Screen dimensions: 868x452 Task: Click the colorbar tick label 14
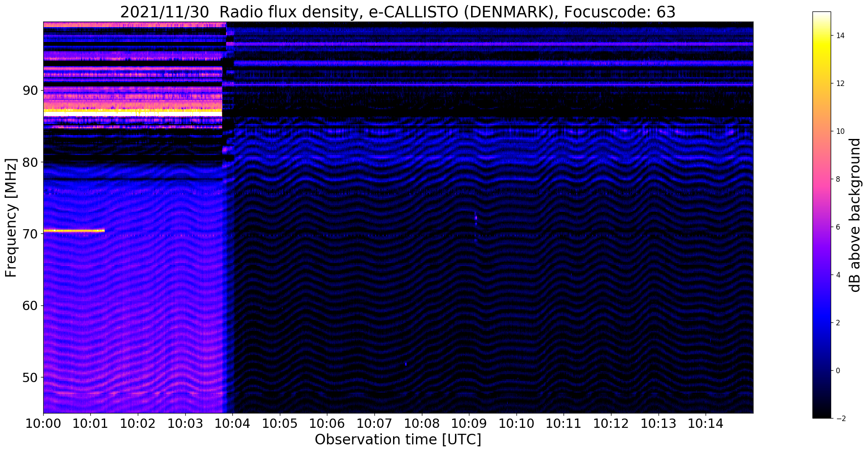[840, 36]
